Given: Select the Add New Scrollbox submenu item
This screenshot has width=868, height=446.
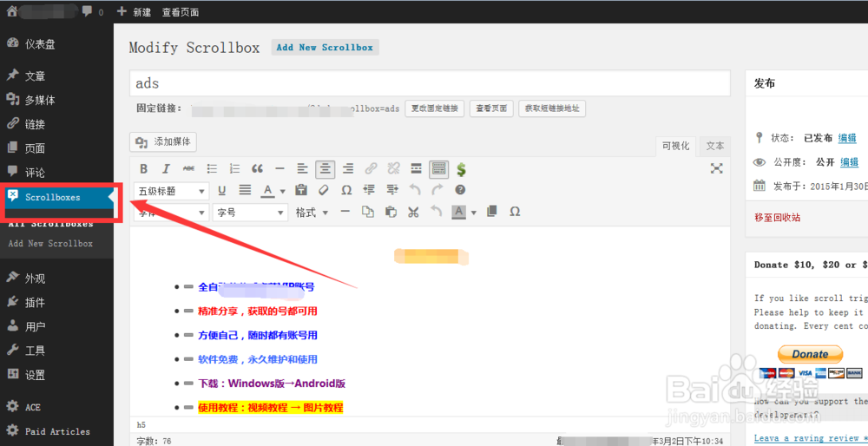Looking at the screenshot, I should point(50,244).
